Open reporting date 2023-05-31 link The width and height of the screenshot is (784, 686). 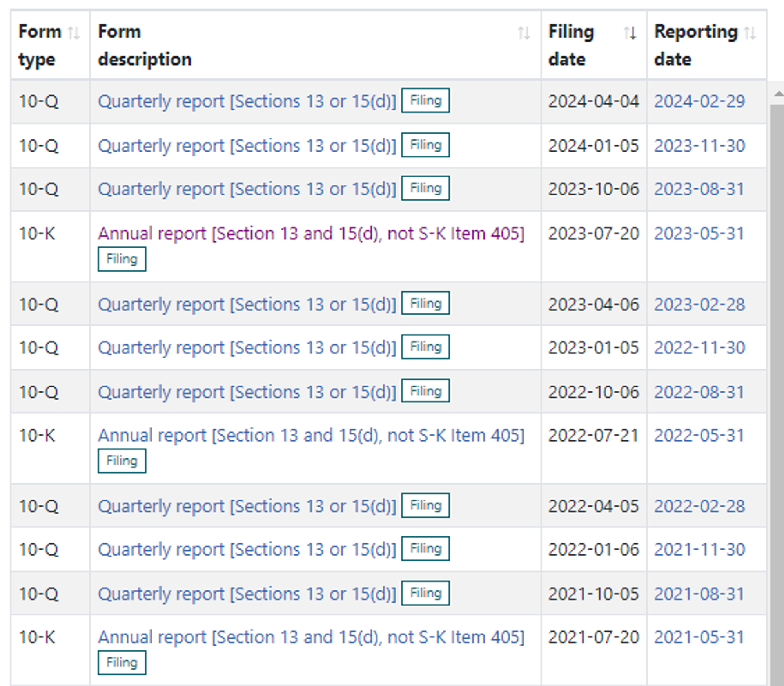click(699, 234)
